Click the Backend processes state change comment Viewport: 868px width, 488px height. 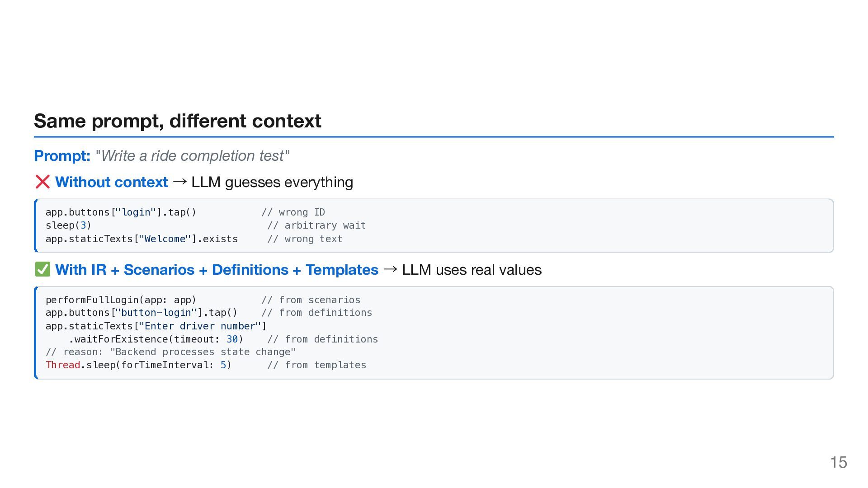click(170, 352)
